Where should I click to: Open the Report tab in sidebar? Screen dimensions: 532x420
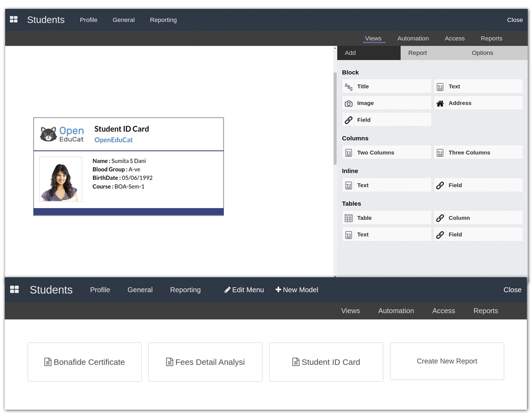(417, 53)
